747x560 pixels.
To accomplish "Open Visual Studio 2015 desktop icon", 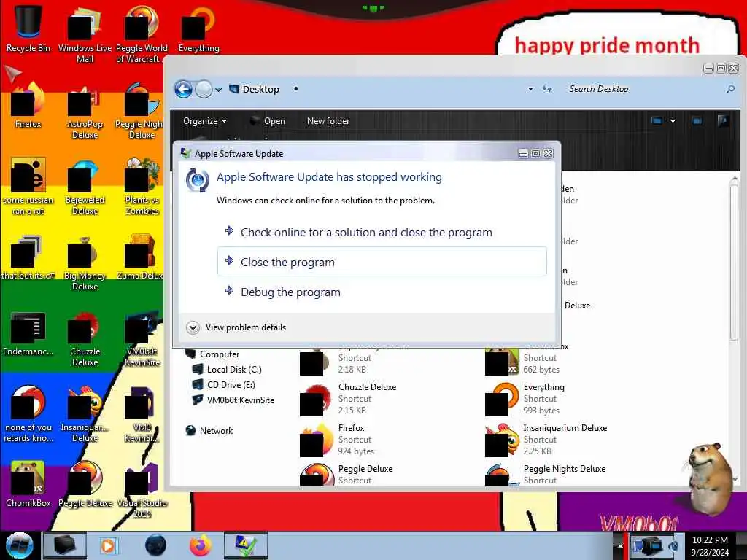I will tap(142, 491).
